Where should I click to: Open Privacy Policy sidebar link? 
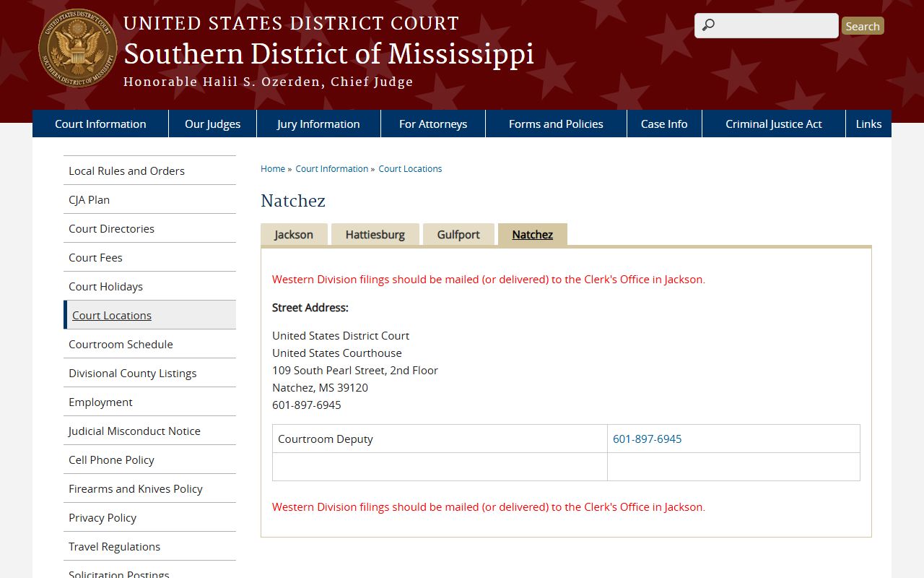pos(149,517)
